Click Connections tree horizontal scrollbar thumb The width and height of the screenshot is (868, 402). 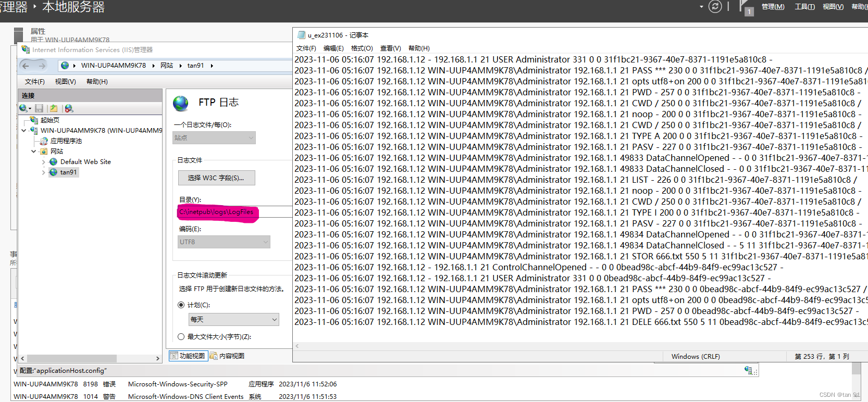pos(72,358)
